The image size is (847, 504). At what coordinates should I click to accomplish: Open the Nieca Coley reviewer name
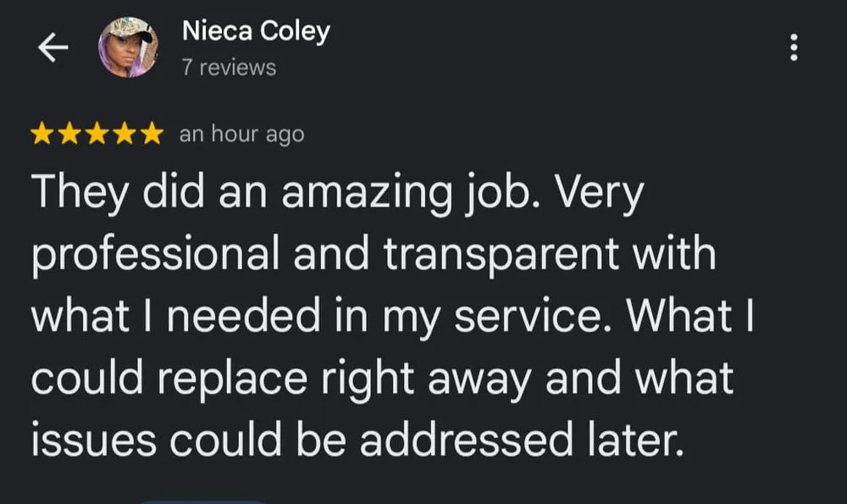pos(255,32)
